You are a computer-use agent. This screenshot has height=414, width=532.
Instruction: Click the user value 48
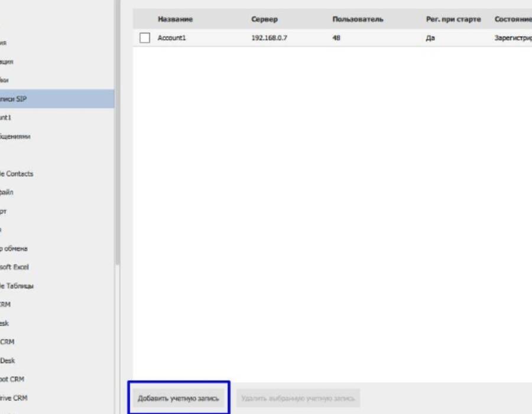[x=336, y=38]
